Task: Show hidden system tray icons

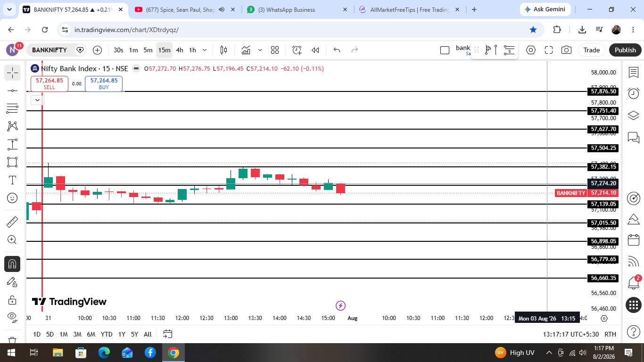Action: (x=549, y=353)
